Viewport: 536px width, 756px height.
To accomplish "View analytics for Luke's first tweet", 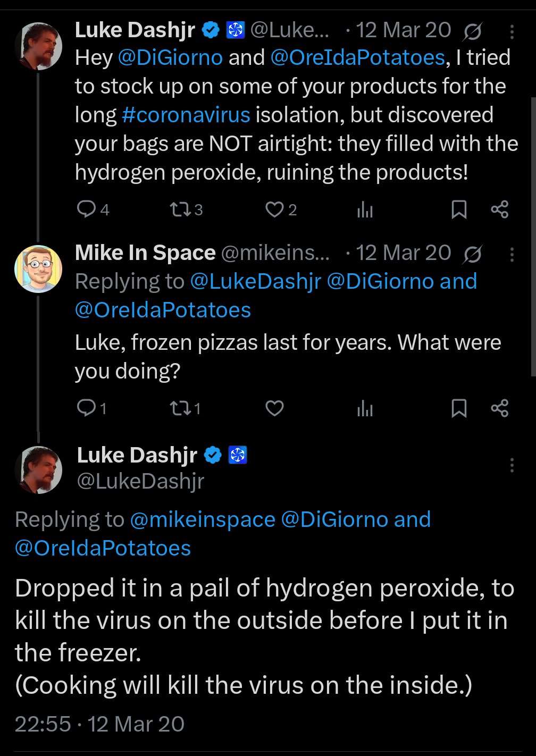I will click(x=365, y=210).
